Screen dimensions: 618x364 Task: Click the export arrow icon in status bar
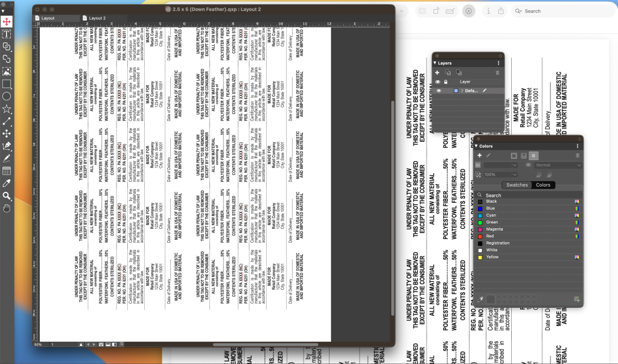coord(121,344)
